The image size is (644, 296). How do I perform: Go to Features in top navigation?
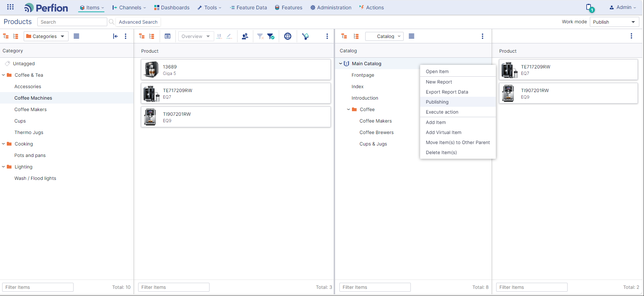pos(288,8)
